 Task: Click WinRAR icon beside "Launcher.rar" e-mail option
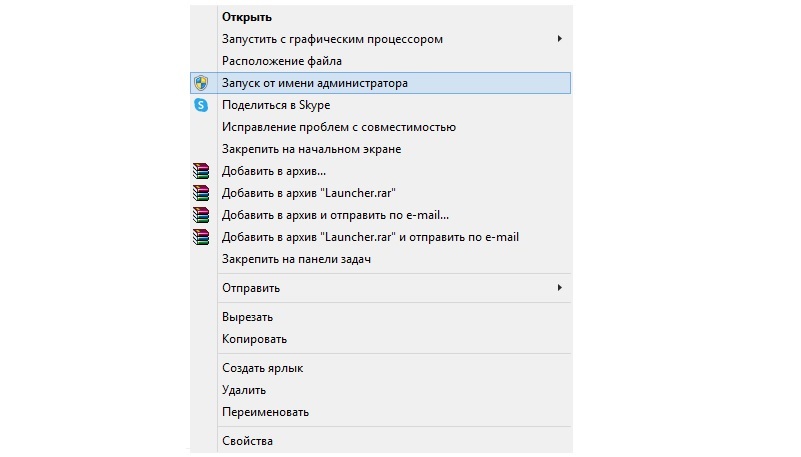point(201,237)
